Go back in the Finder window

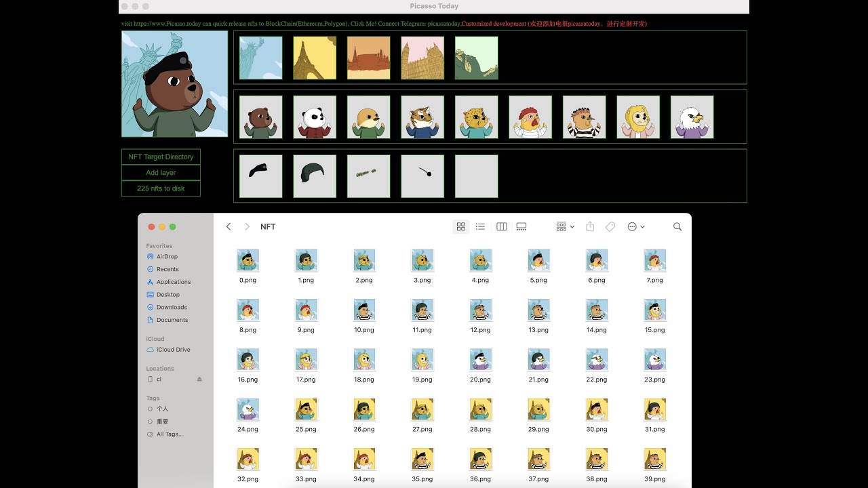point(229,226)
